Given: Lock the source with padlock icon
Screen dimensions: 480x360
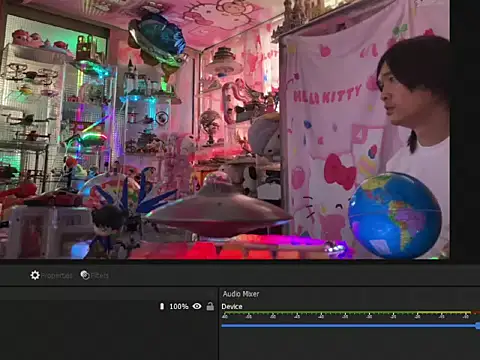Looking at the screenshot, I should point(210,306).
